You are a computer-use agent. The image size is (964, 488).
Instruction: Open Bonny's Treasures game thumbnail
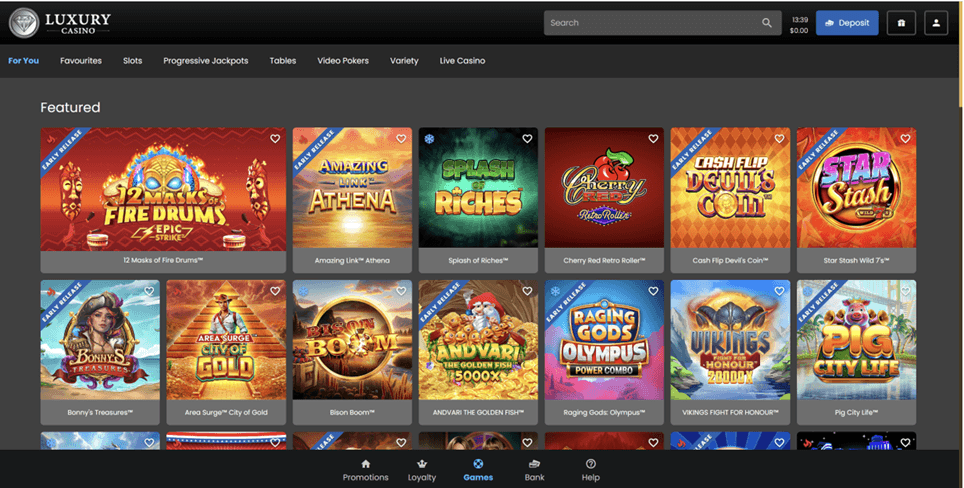pos(100,340)
